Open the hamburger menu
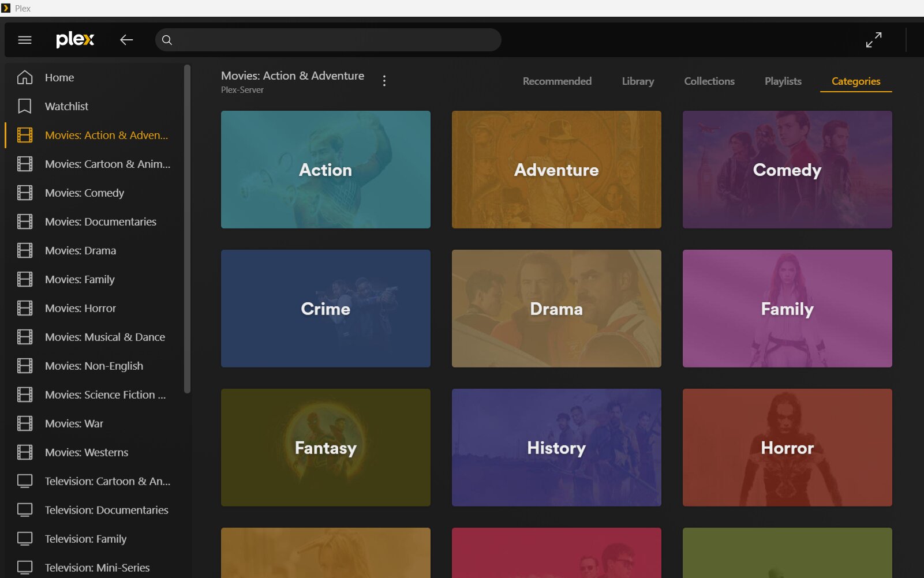The height and width of the screenshot is (578, 924). (25, 40)
